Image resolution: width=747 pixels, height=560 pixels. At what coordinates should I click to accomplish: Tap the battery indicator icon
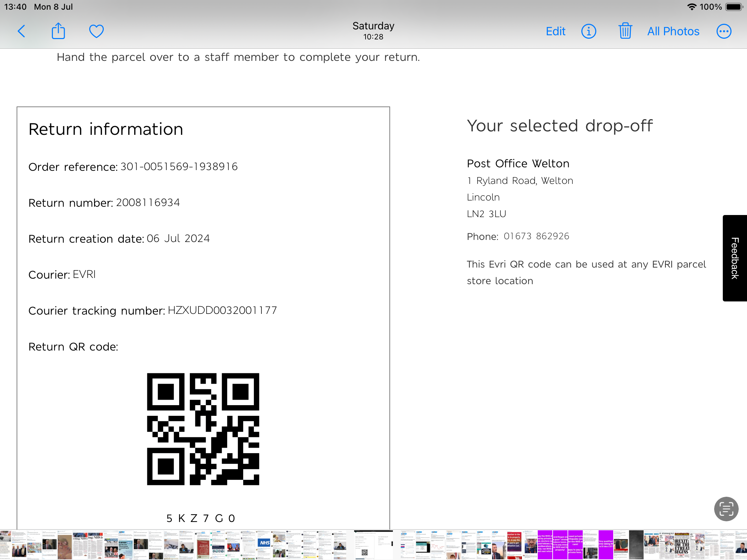[x=734, y=7]
